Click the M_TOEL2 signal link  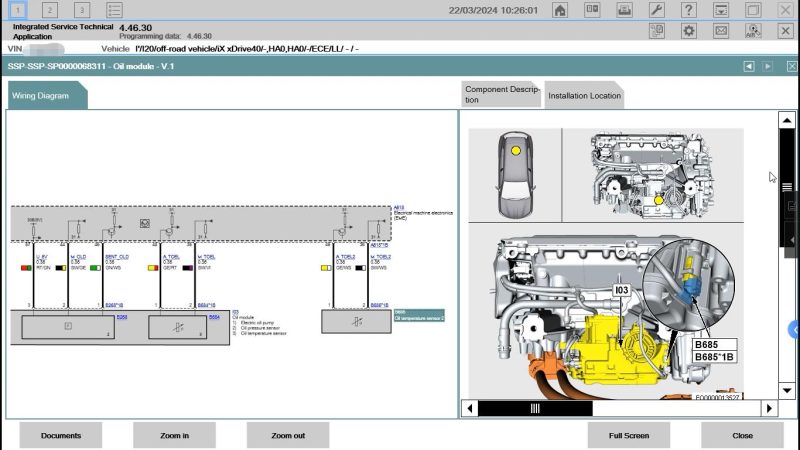pos(381,257)
